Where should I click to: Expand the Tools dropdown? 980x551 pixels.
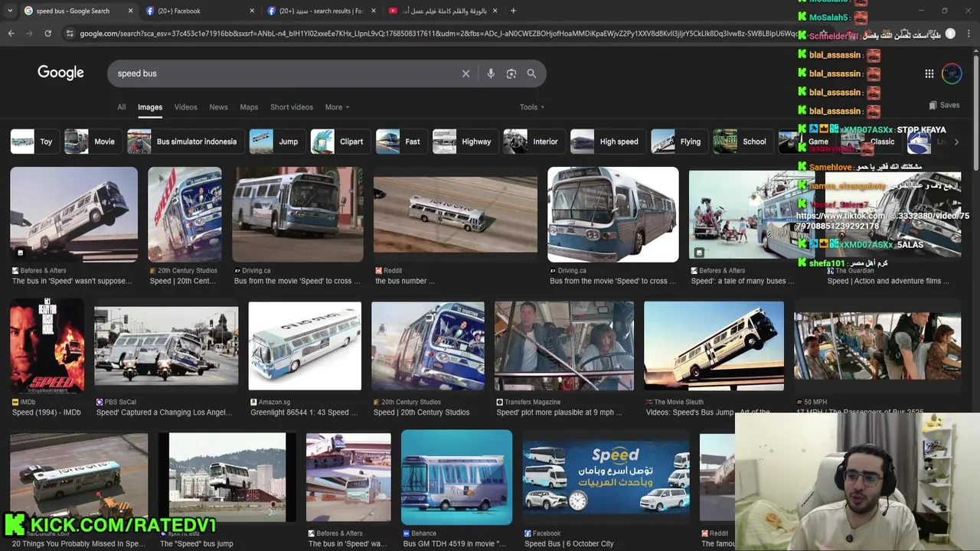pos(531,107)
